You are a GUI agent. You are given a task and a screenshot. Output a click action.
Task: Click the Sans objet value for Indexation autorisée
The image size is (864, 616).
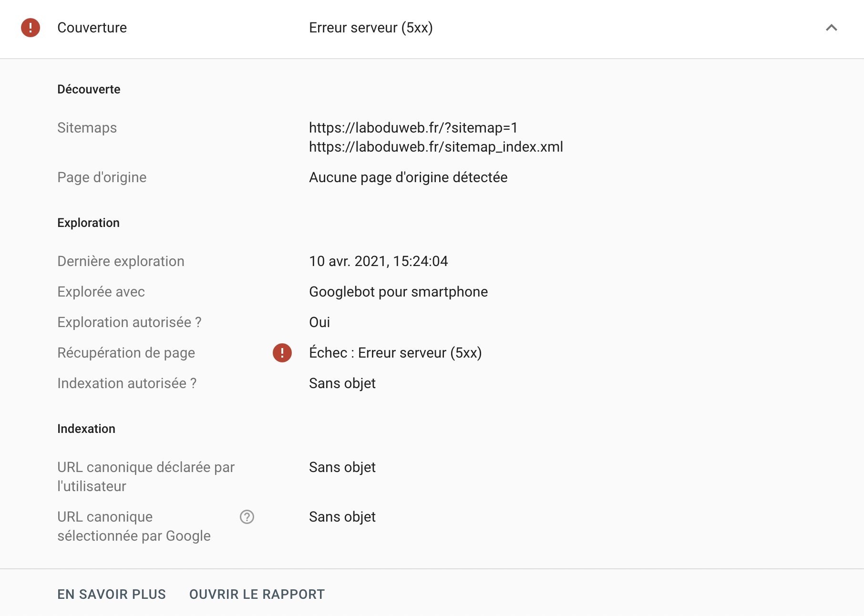(342, 383)
